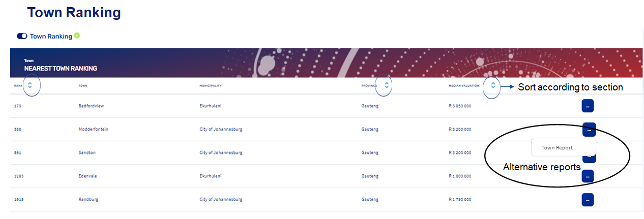Sort the table by Rank column
644x219 pixels.
click(30, 85)
